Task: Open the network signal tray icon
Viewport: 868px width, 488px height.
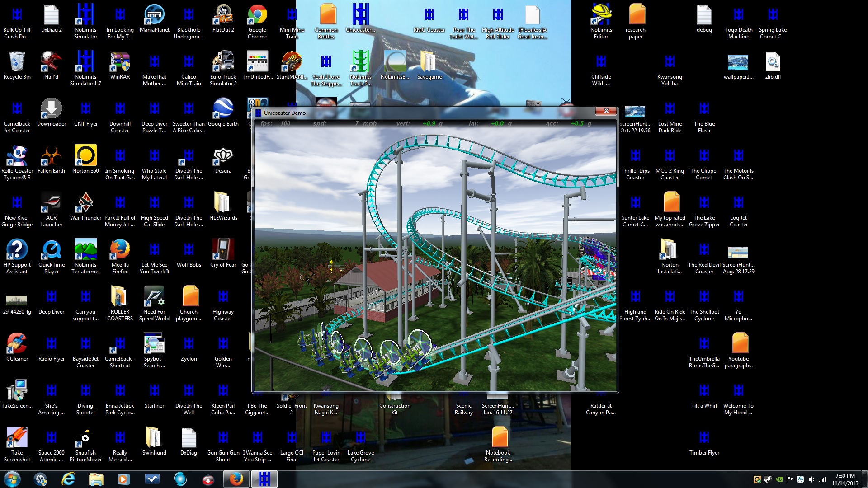Action: coord(822,479)
